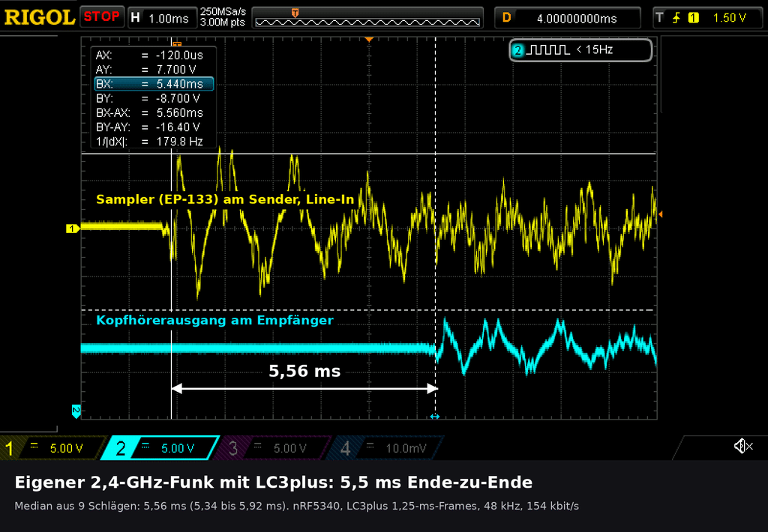The height and width of the screenshot is (532, 768).
Task: Click the square wave icon in counter
Action: tap(547, 50)
